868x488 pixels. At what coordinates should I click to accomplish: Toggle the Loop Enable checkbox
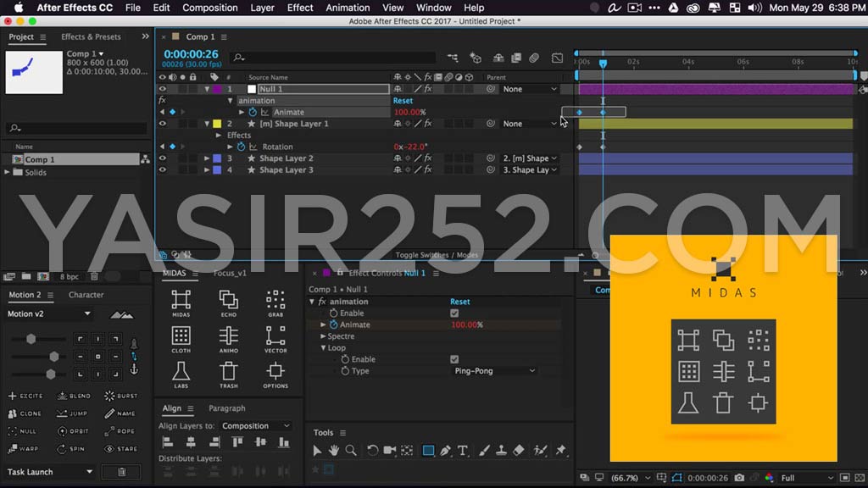(455, 358)
